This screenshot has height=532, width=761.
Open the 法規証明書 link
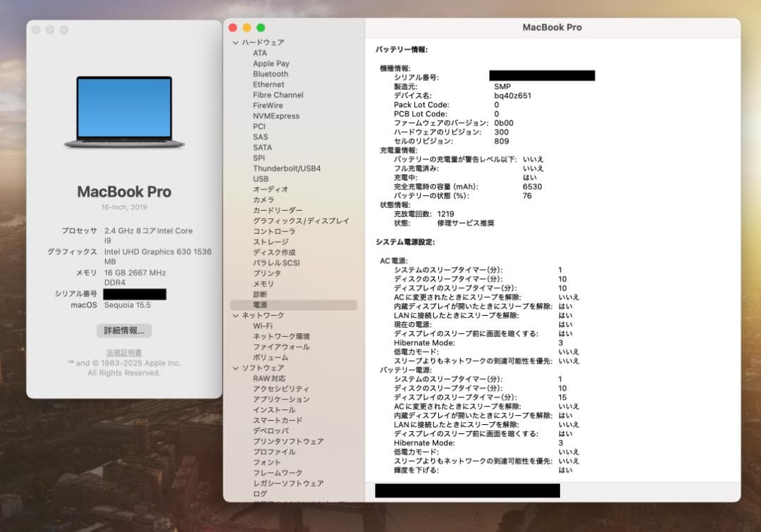pos(127,352)
